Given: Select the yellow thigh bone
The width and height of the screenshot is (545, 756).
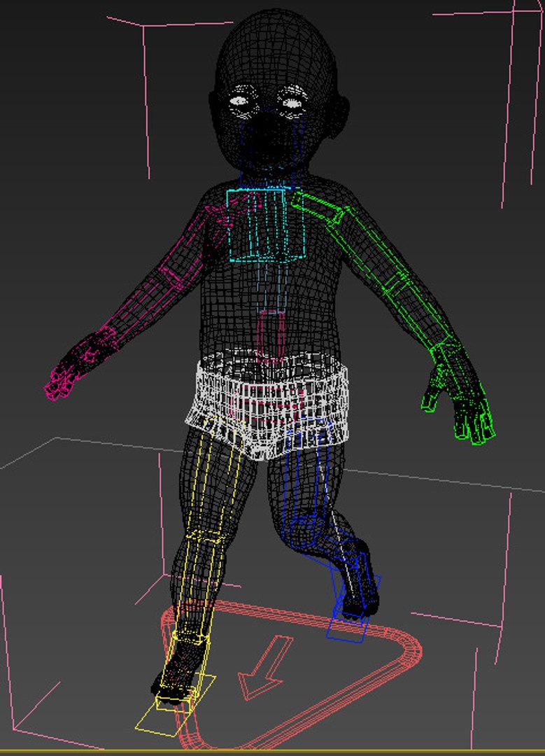Looking at the screenshot, I should coord(215,477).
